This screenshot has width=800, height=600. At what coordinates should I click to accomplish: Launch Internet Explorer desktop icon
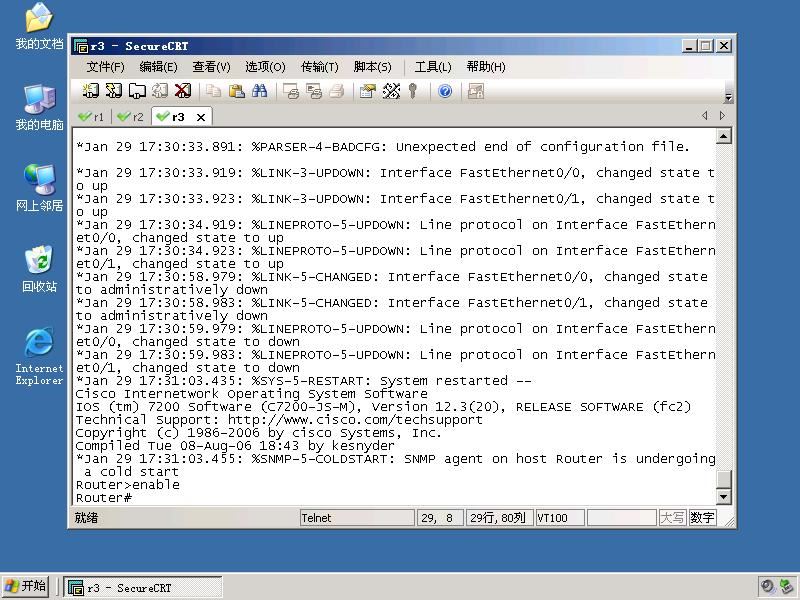click(x=39, y=356)
